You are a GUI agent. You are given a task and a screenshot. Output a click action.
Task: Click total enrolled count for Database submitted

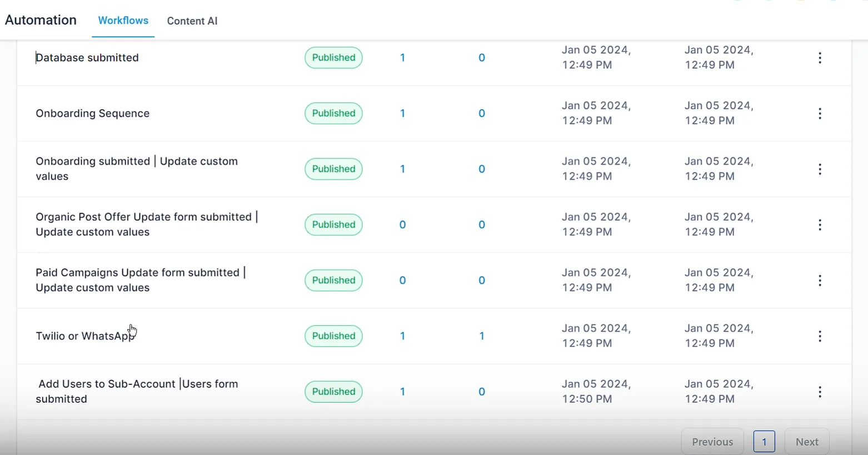[402, 58]
